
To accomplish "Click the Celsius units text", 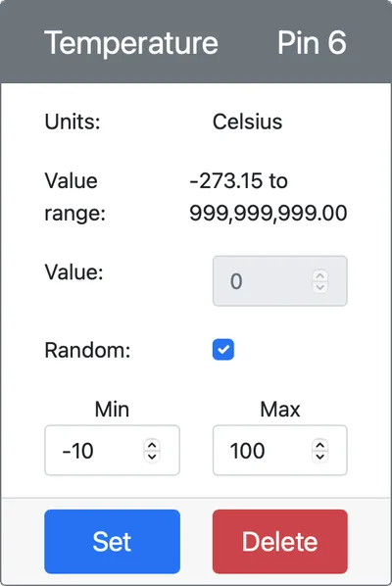I will pyautogui.click(x=247, y=122).
